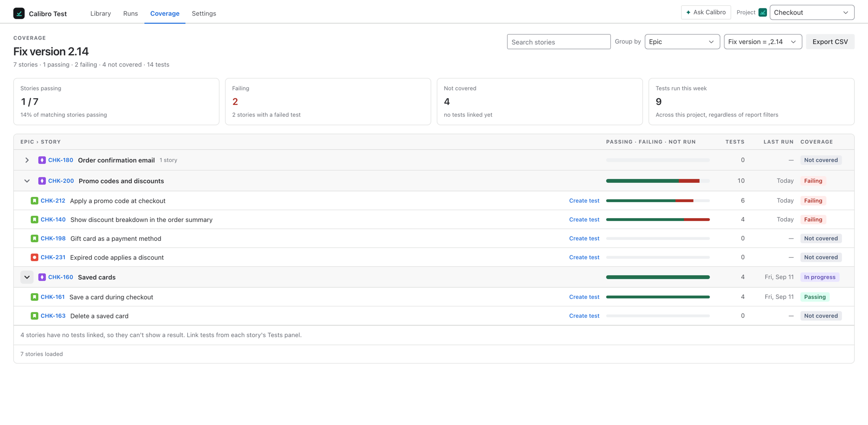Switch to the Runs tab
868x425 pixels.
131,13
